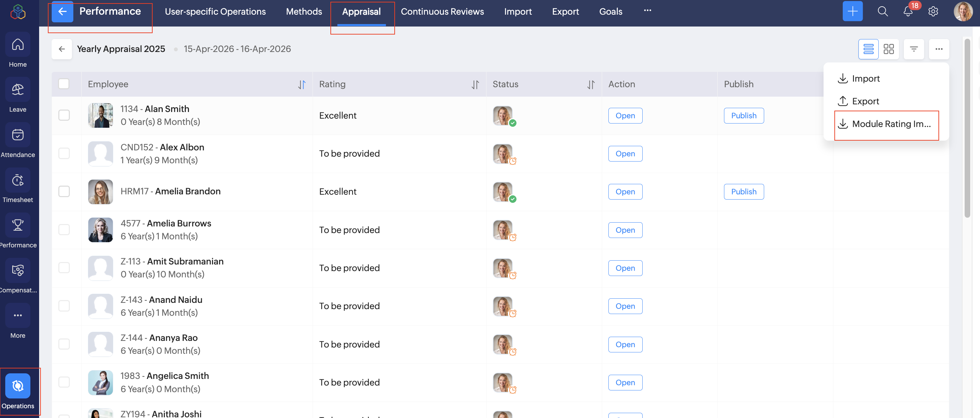Sort by the Rating column
Viewport: 980px width, 418px height.
[x=475, y=84]
